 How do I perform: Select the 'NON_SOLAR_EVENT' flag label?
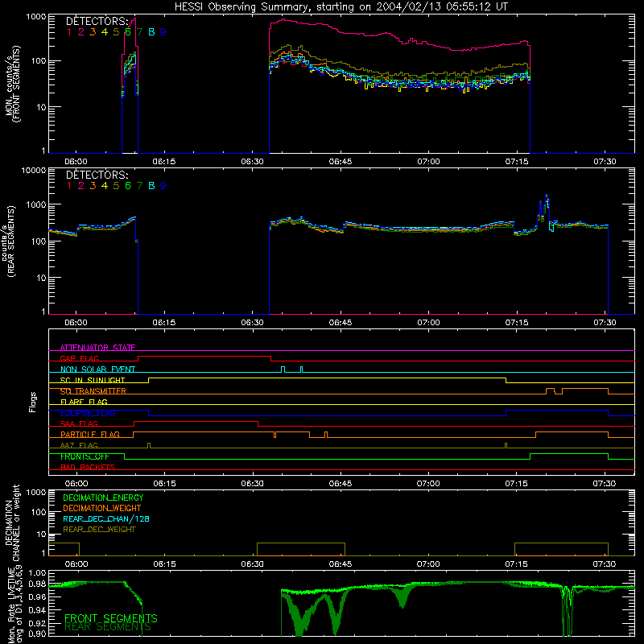pyautogui.click(x=97, y=369)
